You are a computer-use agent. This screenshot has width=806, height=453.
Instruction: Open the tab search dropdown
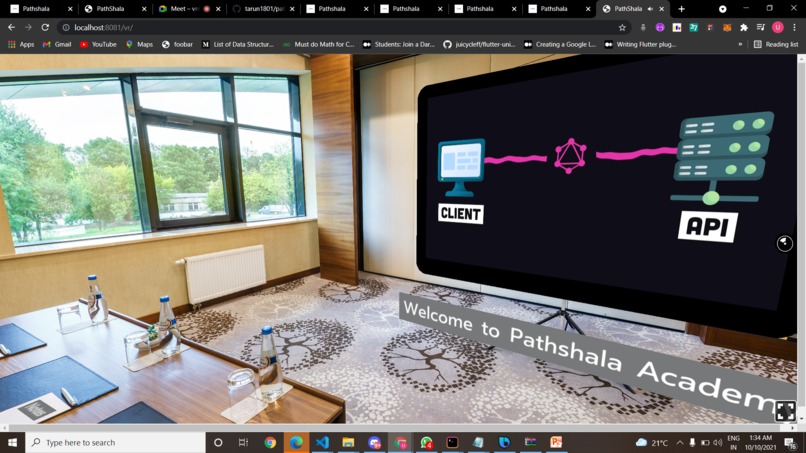click(x=722, y=9)
